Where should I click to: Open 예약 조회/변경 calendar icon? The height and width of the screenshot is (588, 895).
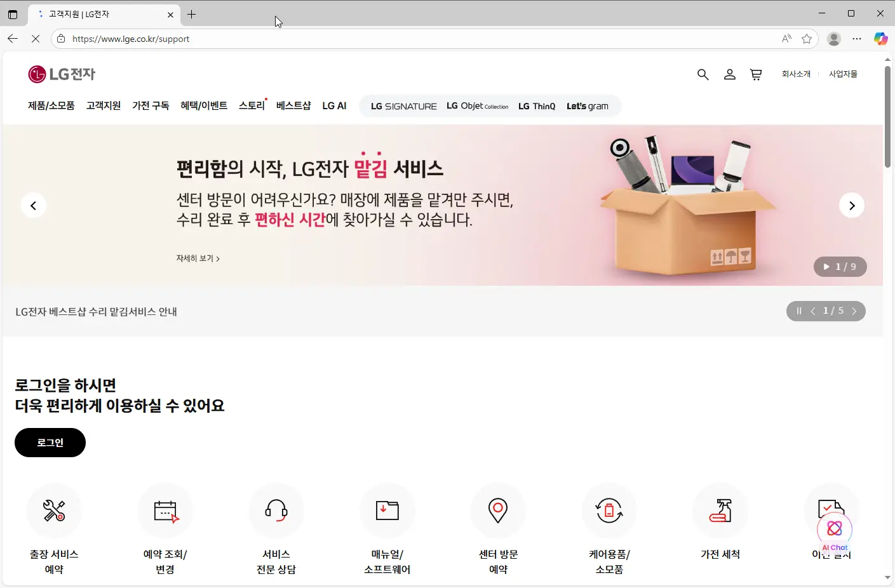point(165,511)
